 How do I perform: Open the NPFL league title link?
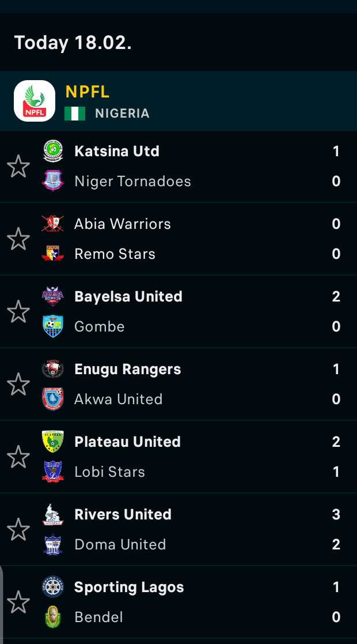coord(88,92)
